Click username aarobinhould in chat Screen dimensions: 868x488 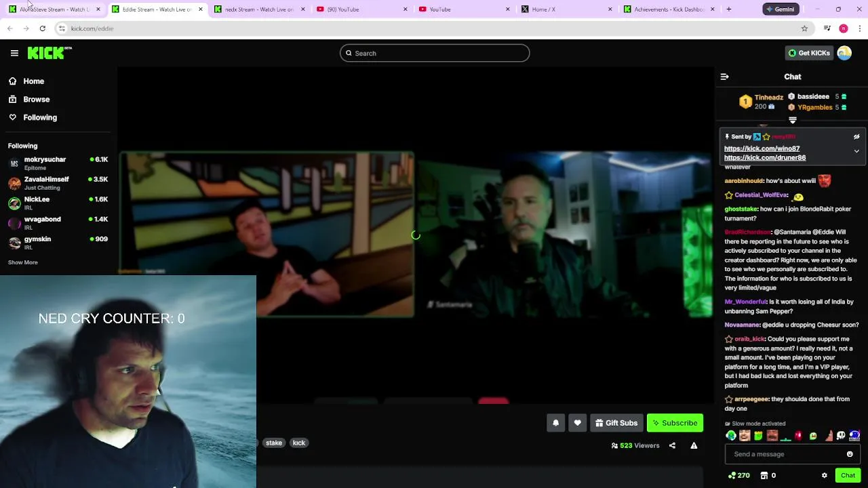pyautogui.click(x=744, y=181)
